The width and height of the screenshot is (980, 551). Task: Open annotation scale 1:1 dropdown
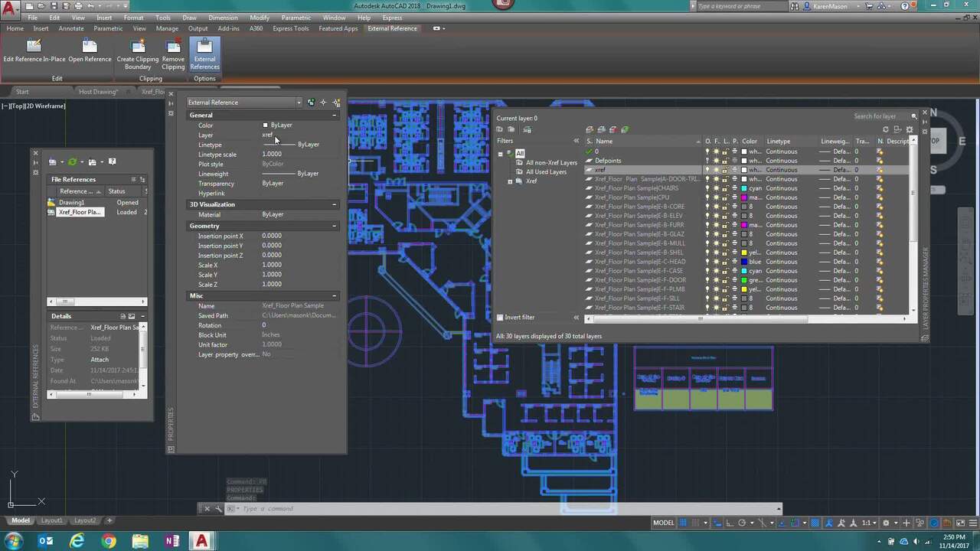pyautogui.click(x=871, y=523)
